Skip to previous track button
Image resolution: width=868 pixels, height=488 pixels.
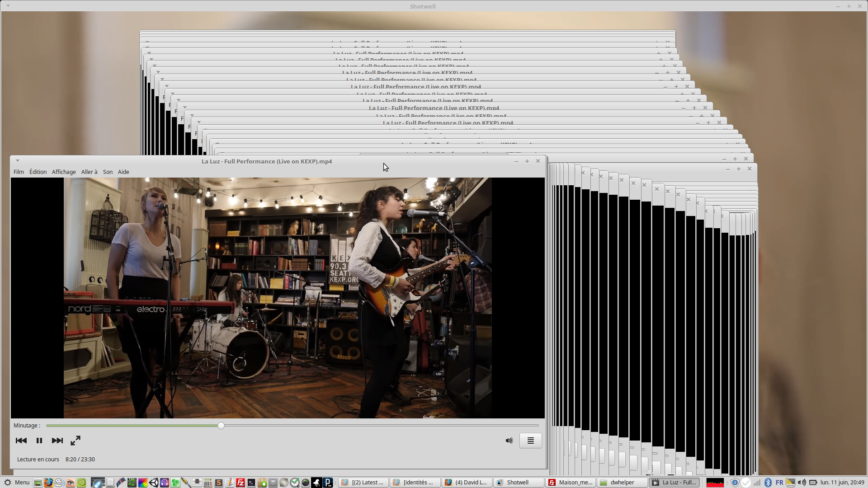coord(21,441)
